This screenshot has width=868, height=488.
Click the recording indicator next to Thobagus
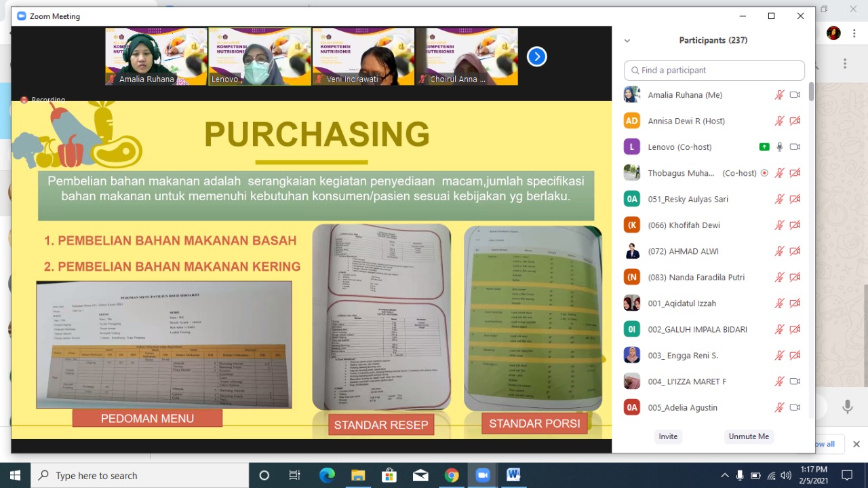pos(764,173)
